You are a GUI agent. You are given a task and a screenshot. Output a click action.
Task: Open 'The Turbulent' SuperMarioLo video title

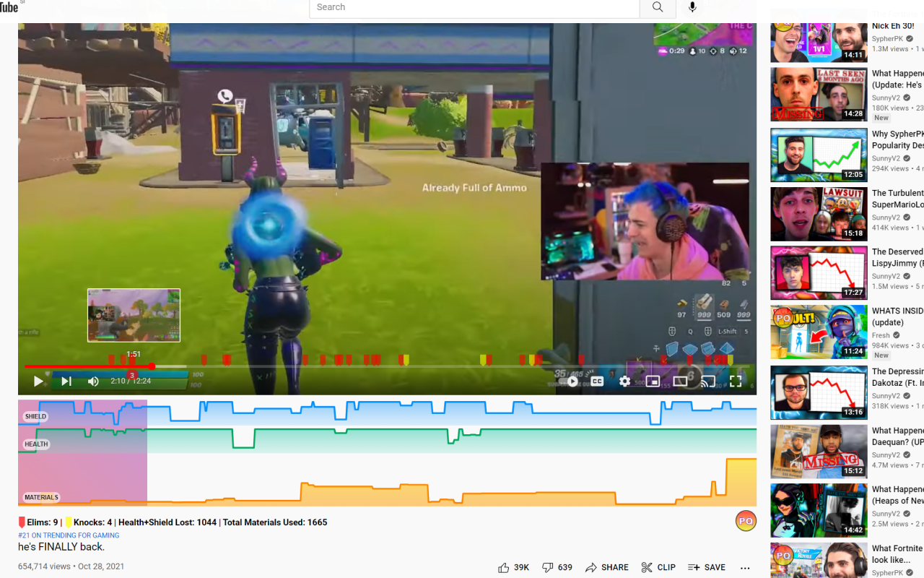point(897,199)
